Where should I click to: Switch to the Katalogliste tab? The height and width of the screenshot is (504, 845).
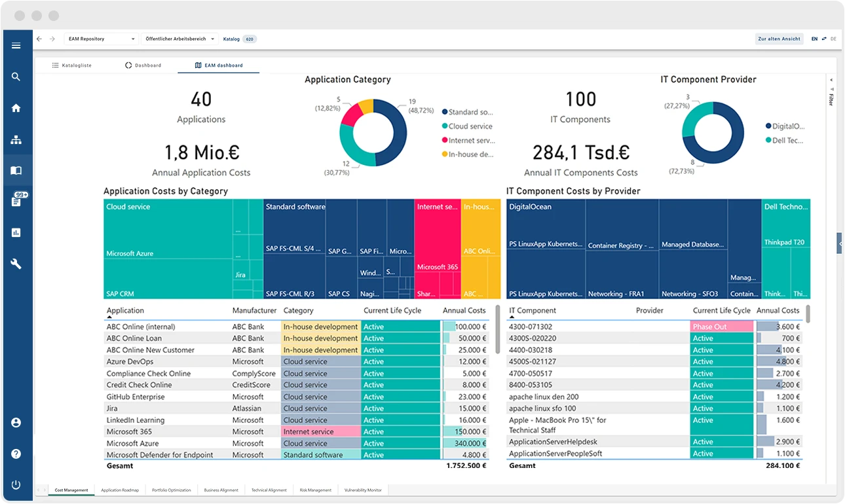pyautogui.click(x=72, y=65)
